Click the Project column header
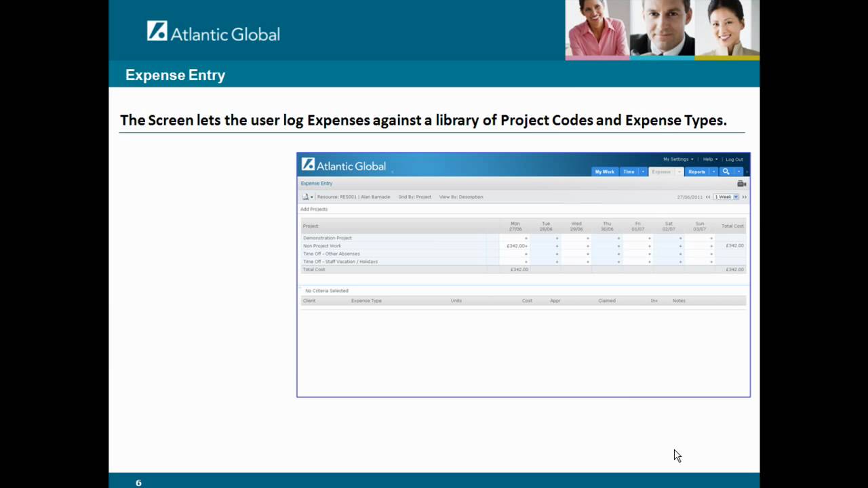 tap(311, 226)
